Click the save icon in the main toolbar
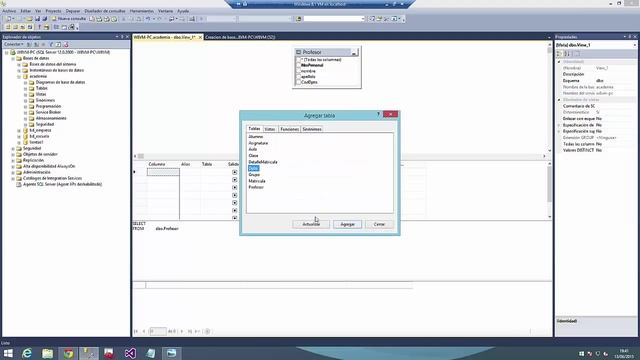Image resolution: width=640 pixels, height=360 pixels. point(38,19)
